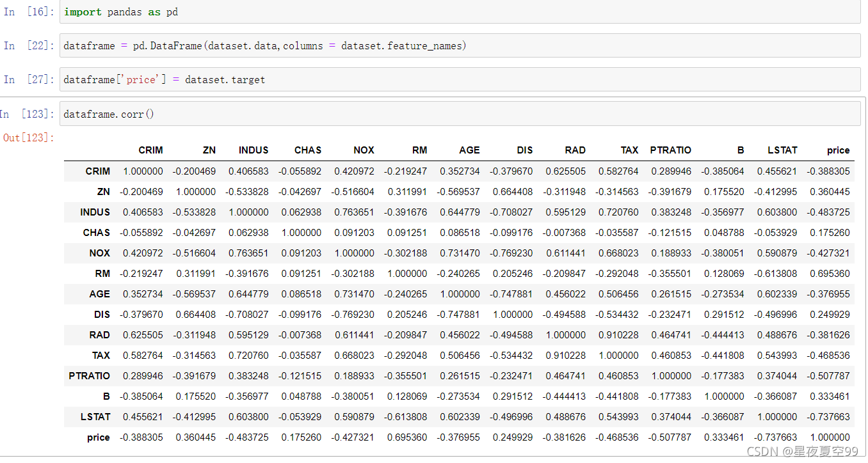868x463 pixels.
Task: Click the -0.747881 value in AGE row
Action: click(x=511, y=294)
